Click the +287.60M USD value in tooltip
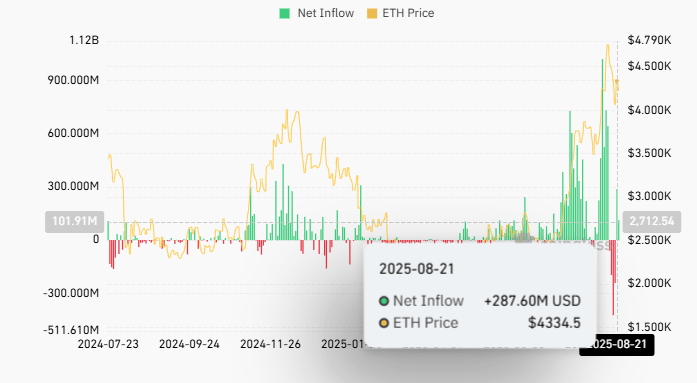Screen dimensions: 697x383 tap(533, 301)
